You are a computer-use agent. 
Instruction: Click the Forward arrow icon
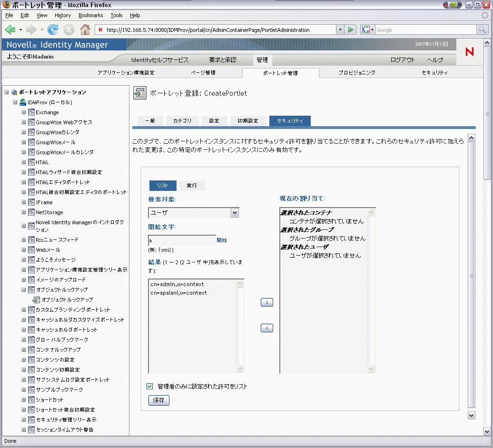pos(31,30)
